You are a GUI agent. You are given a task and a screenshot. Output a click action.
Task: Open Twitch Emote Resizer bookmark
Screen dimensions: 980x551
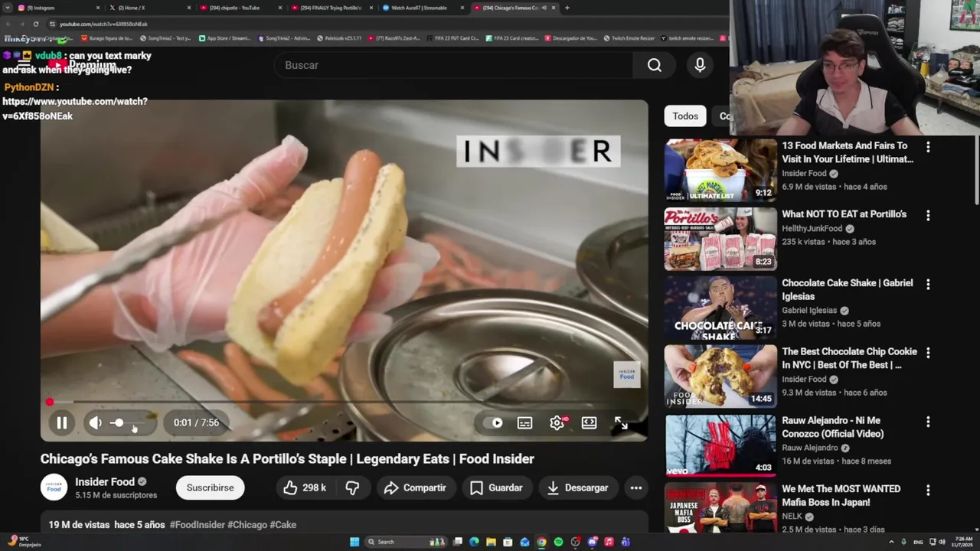click(629, 38)
